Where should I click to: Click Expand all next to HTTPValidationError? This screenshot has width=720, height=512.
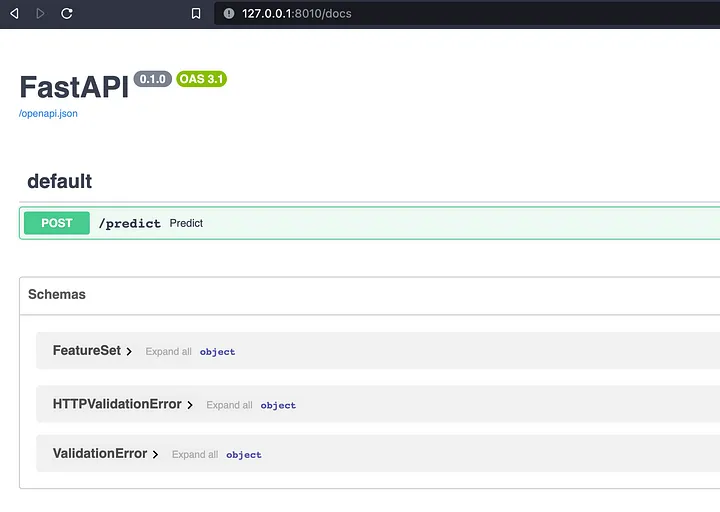[229, 405]
